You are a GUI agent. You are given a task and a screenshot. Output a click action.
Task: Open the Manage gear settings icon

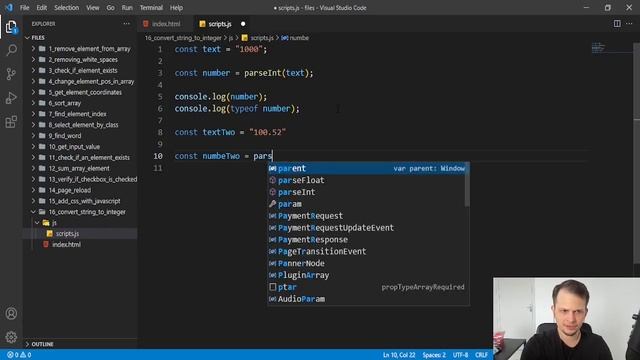11,337
